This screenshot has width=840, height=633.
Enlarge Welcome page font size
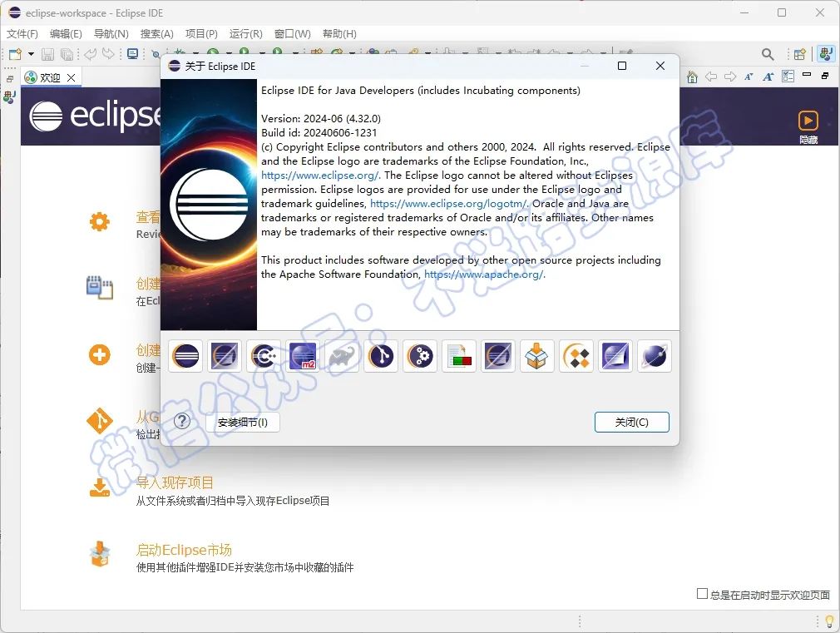768,77
